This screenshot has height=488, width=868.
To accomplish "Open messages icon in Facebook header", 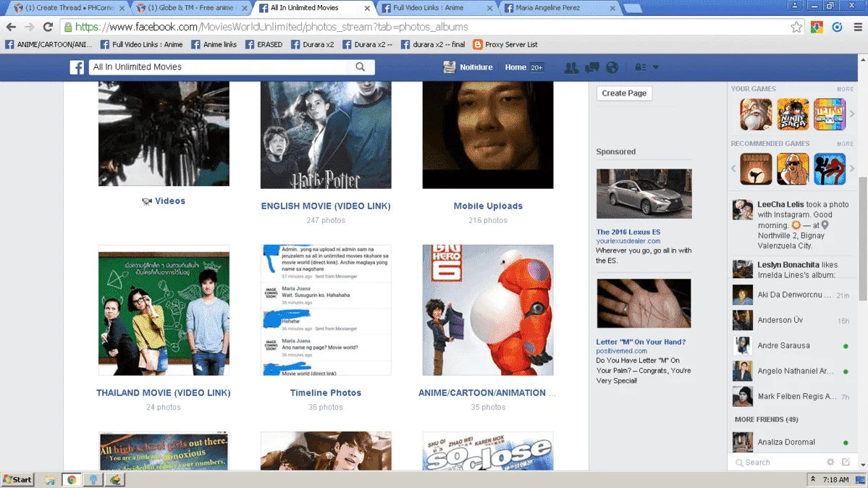I will (591, 67).
